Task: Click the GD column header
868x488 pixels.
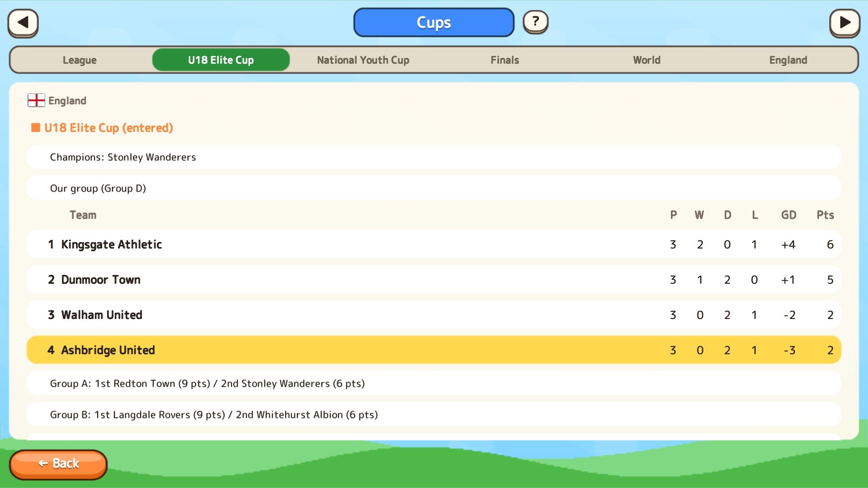Action: [x=789, y=215]
